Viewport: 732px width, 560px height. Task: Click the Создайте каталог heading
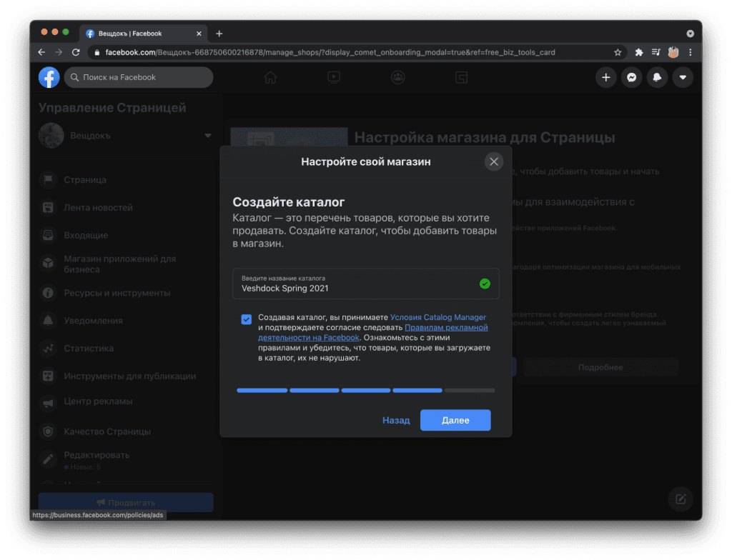coord(289,202)
